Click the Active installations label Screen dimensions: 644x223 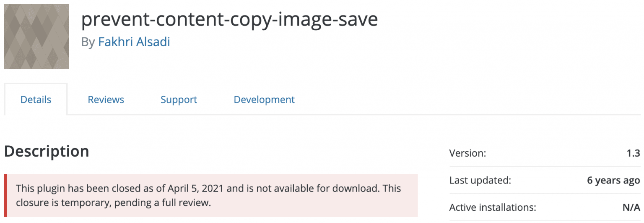pos(493,207)
